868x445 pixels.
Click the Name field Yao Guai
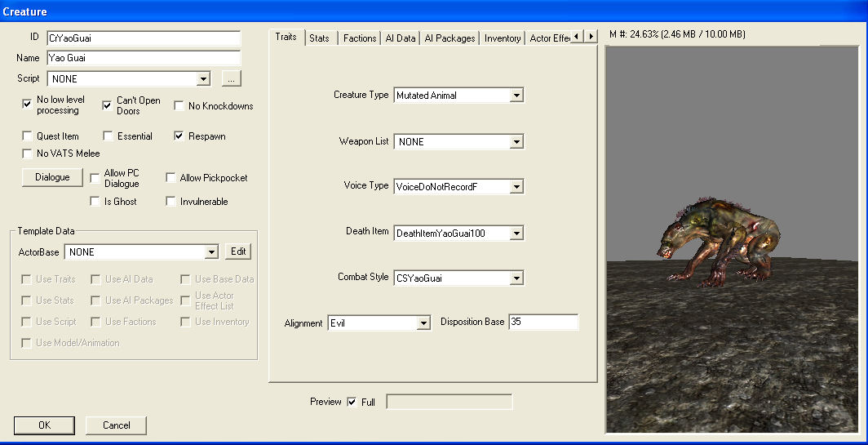click(144, 58)
